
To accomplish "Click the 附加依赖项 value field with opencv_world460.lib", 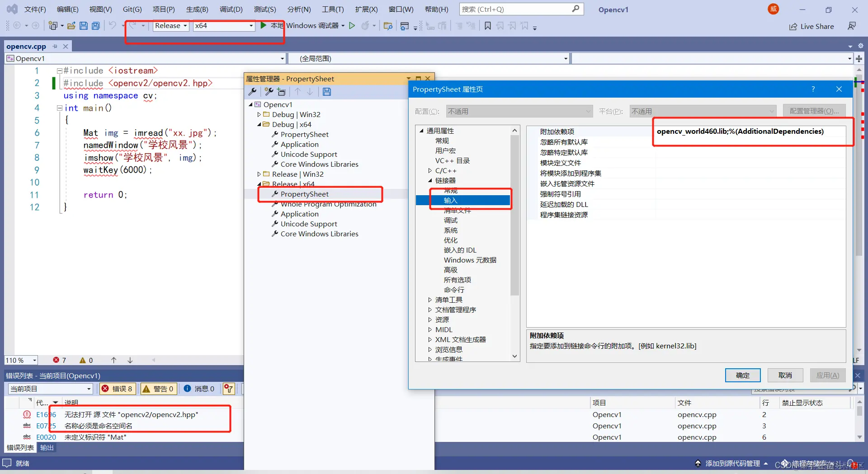I will 750,131.
